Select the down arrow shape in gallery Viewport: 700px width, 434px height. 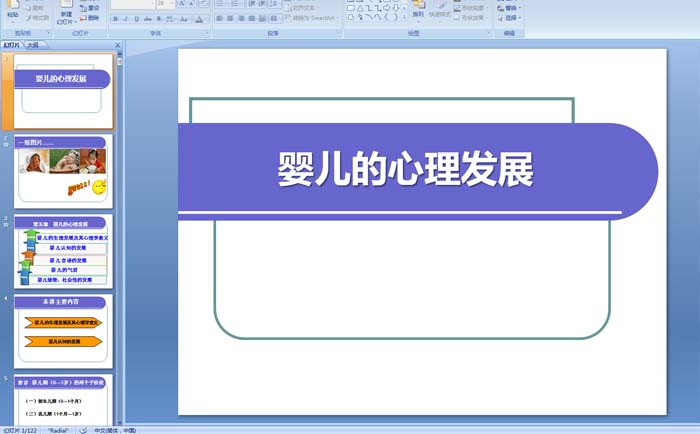[396, 8]
